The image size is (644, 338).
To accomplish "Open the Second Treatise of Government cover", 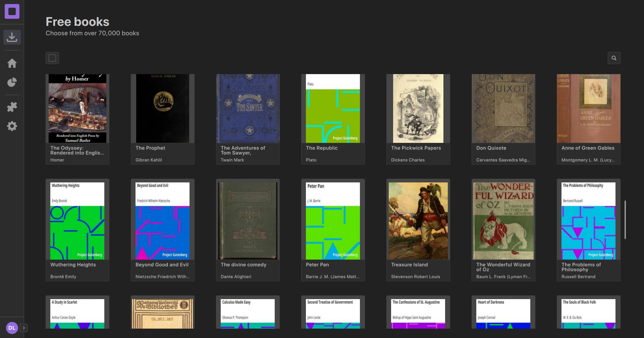I will coord(333,314).
